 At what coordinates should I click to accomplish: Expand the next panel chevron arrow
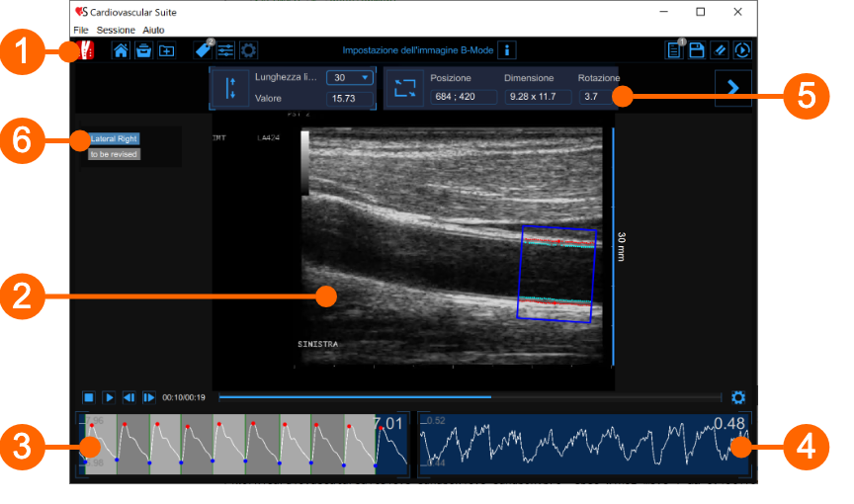pos(732,88)
